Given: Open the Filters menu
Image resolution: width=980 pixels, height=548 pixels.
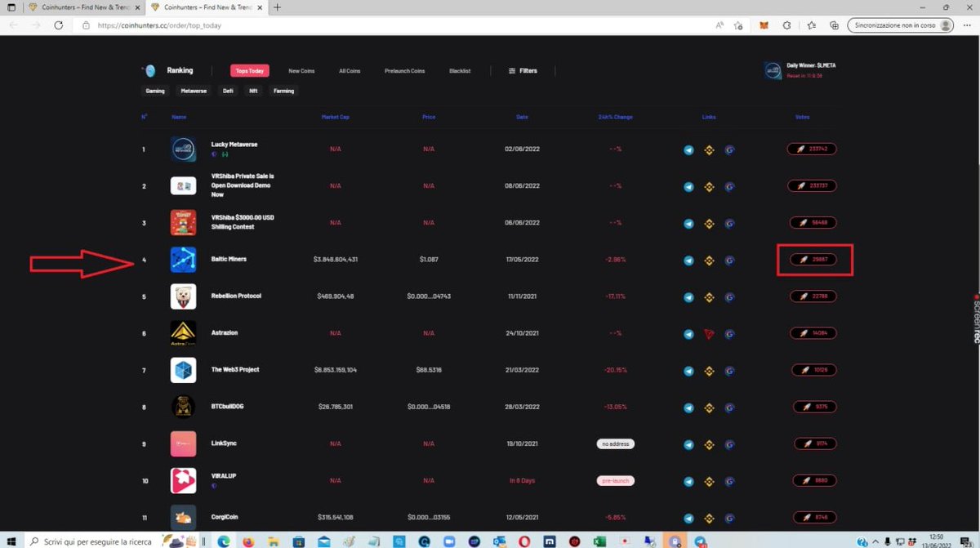Looking at the screenshot, I should pyautogui.click(x=523, y=71).
